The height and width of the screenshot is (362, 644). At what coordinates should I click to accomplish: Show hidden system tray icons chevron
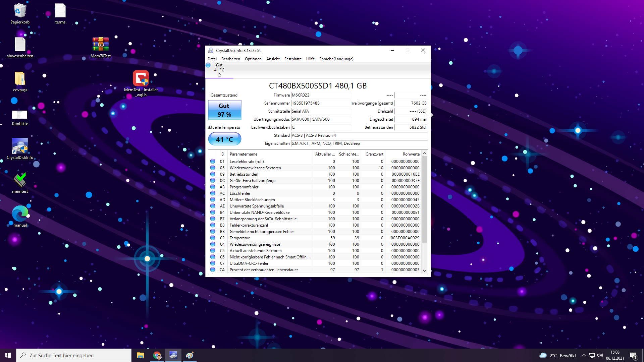584,355
